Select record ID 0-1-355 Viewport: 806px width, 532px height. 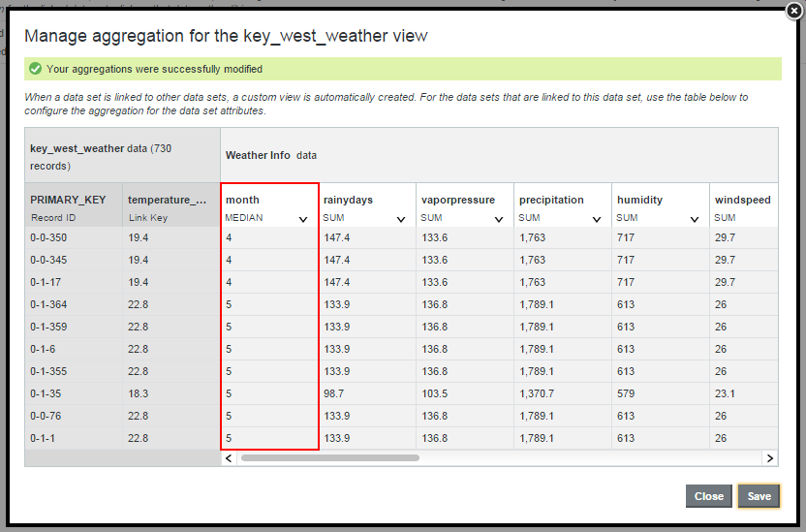(48, 371)
